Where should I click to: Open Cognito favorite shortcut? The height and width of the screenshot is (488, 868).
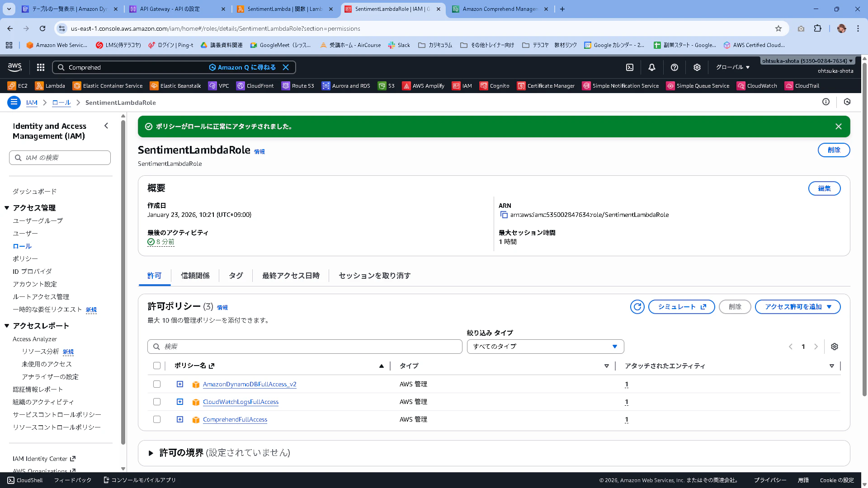pyautogui.click(x=495, y=86)
